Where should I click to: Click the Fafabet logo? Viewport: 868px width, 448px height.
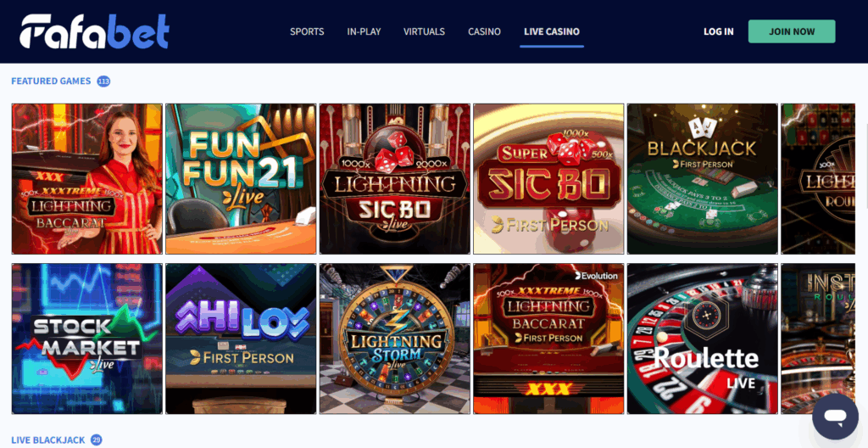coord(95,31)
